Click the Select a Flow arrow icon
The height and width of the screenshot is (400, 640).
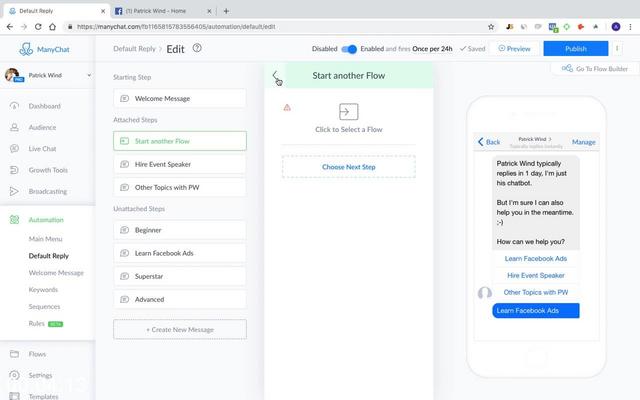349,111
